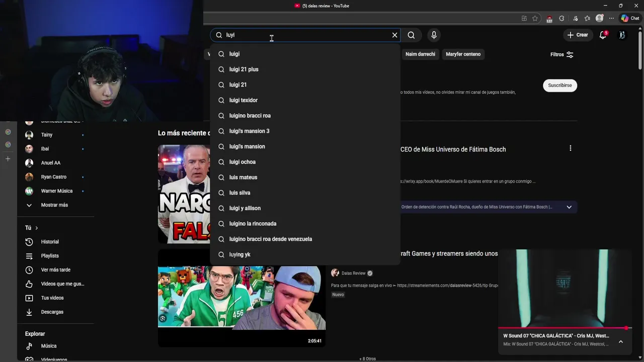
Task: Open the browser three-dots settings menu
Action: click(x=611, y=18)
